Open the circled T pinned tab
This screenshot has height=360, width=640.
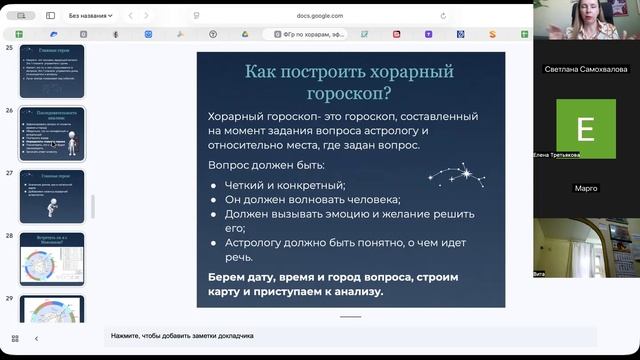pos(213,34)
